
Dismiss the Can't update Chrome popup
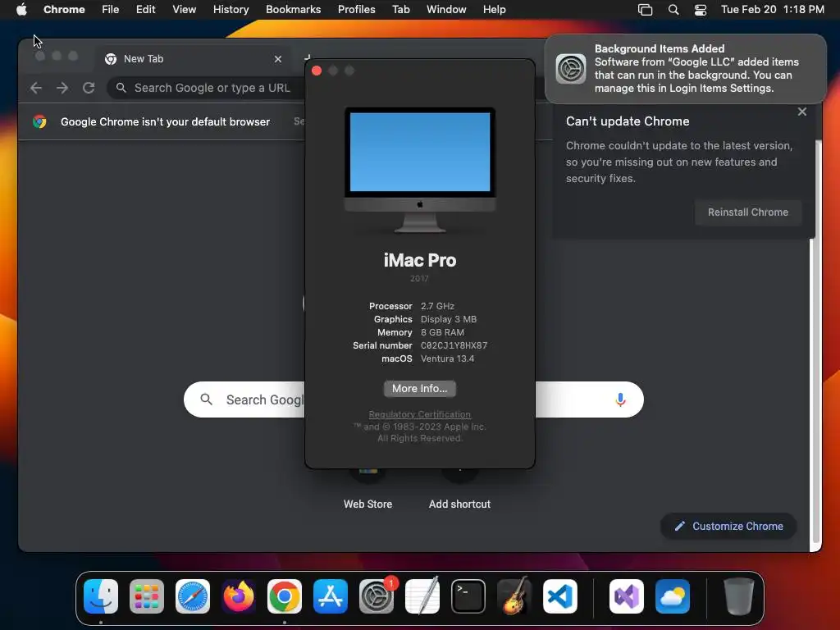(x=802, y=112)
